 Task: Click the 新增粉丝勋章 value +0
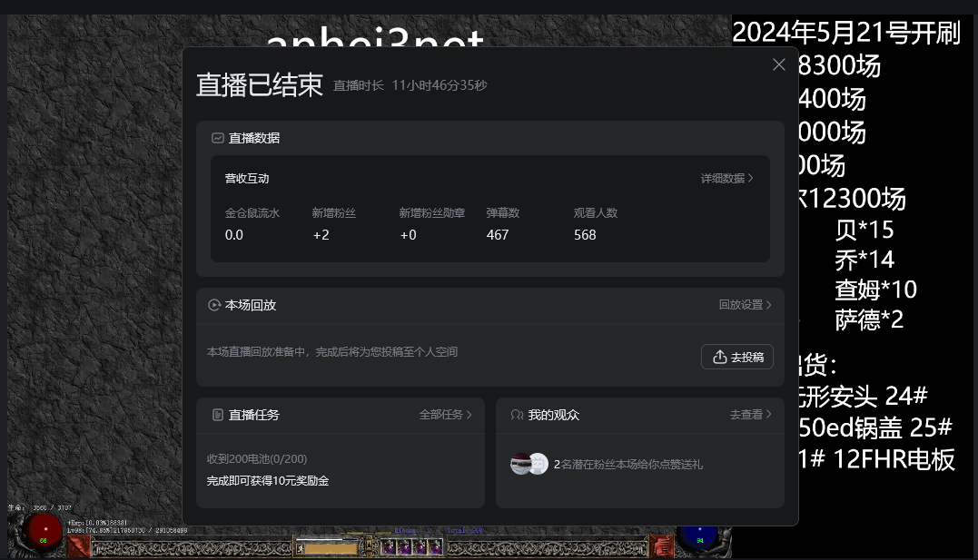tap(409, 235)
